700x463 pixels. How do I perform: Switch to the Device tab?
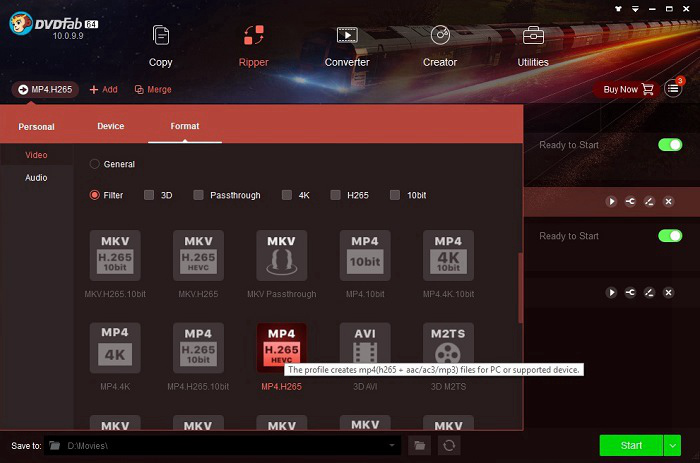coord(111,126)
